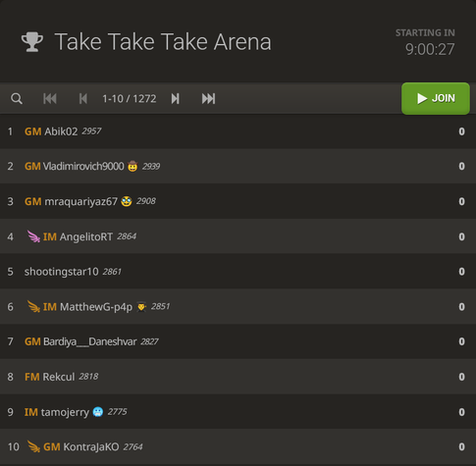Viewport: 476px width, 466px height.
Task: Click the orange wing icon beside MatthewG-p4p
Action: coord(33,306)
